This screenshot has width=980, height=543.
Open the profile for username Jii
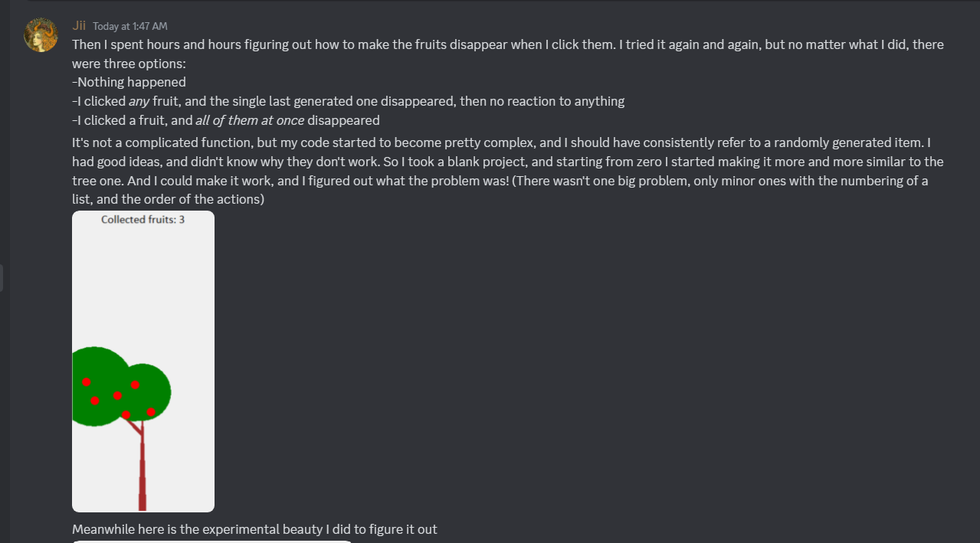[x=79, y=26]
